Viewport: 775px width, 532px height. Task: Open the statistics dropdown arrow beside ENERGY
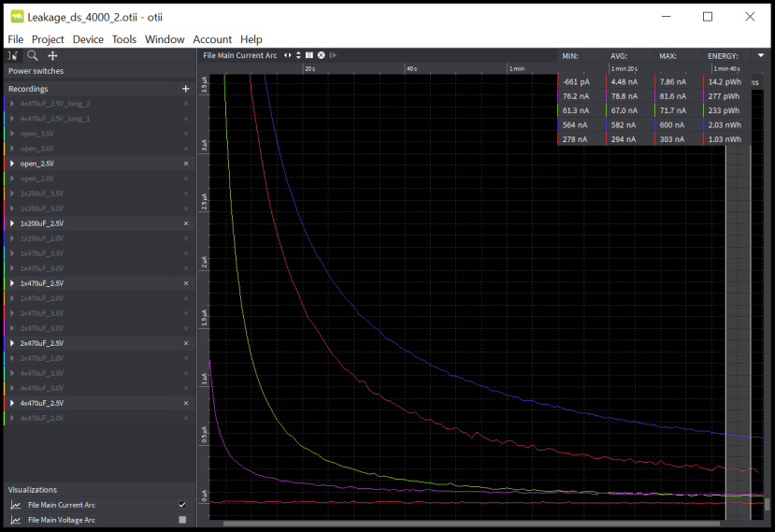tap(761, 55)
